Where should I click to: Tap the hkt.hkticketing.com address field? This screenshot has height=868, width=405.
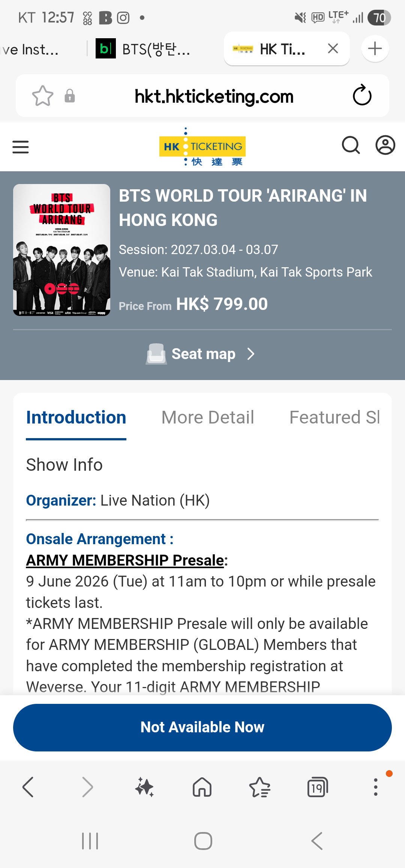[214, 96]
